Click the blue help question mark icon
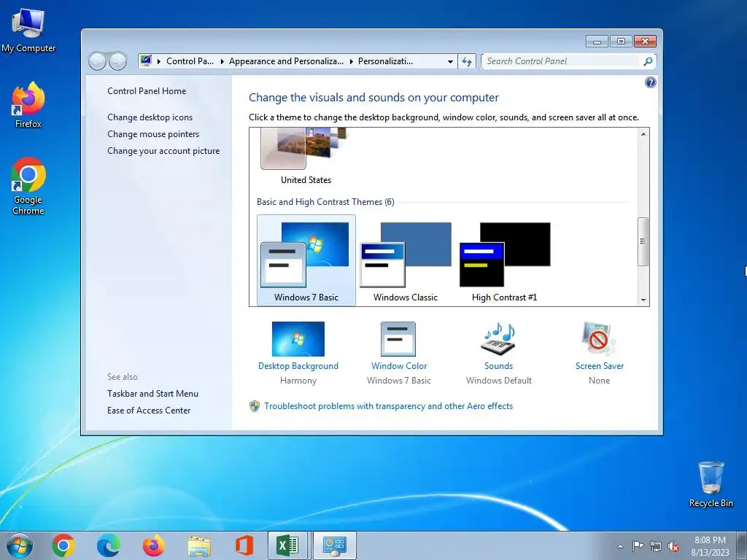This screenshot has height=560, width=747. pos(650,82)
